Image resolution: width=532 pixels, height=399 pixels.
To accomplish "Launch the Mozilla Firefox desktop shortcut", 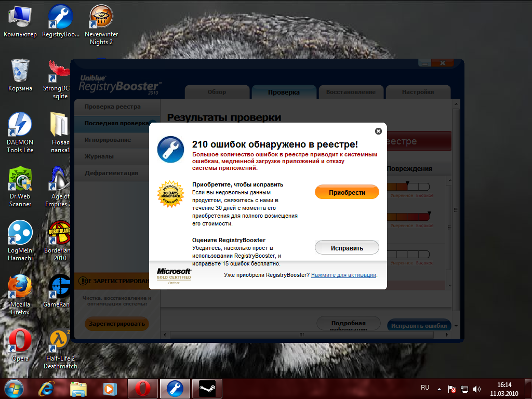I will tap(20, 295).
